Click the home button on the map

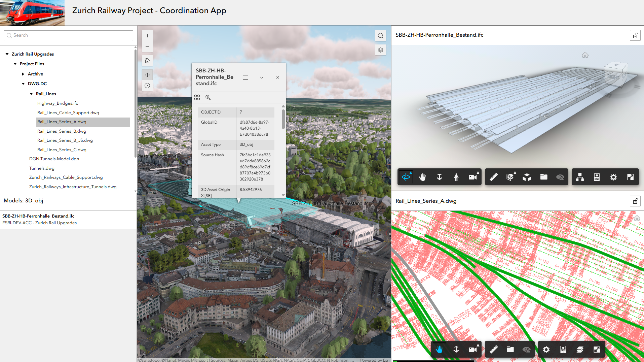[x=147, y=61]
